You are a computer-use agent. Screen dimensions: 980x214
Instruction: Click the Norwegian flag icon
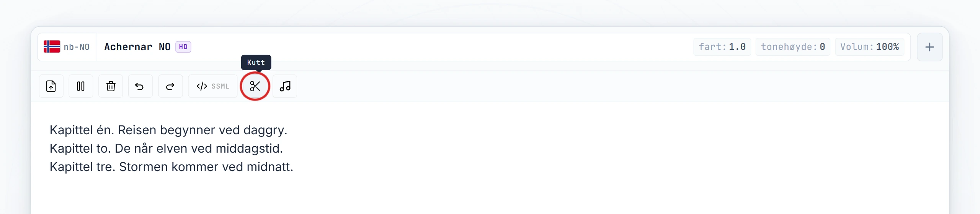tap(52, 46)
